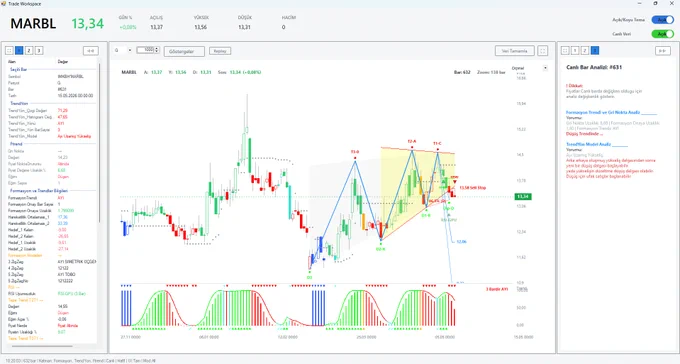Click the left panel's vertical scrollbar
This screenshot has height=364, width=680.
pos(99,143)
